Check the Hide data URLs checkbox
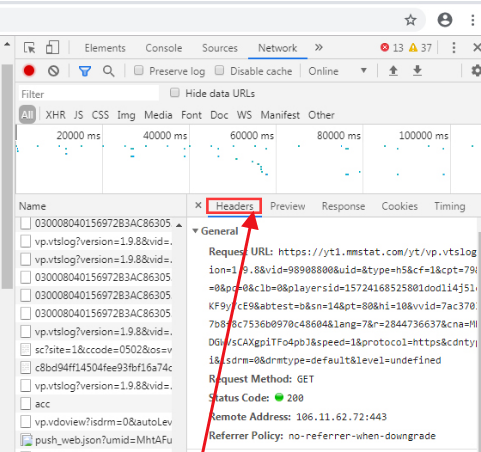 175,93
